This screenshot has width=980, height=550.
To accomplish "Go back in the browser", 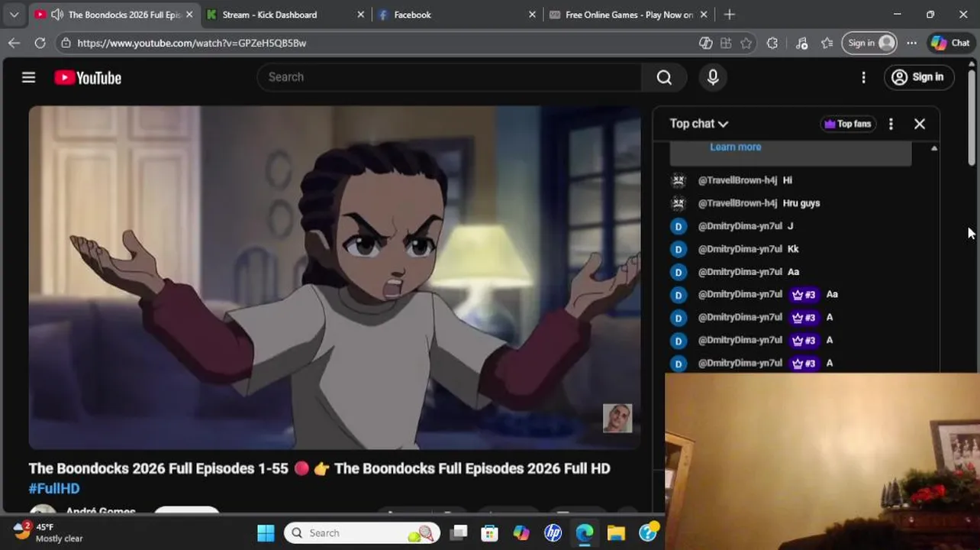I will pos(14,43).
